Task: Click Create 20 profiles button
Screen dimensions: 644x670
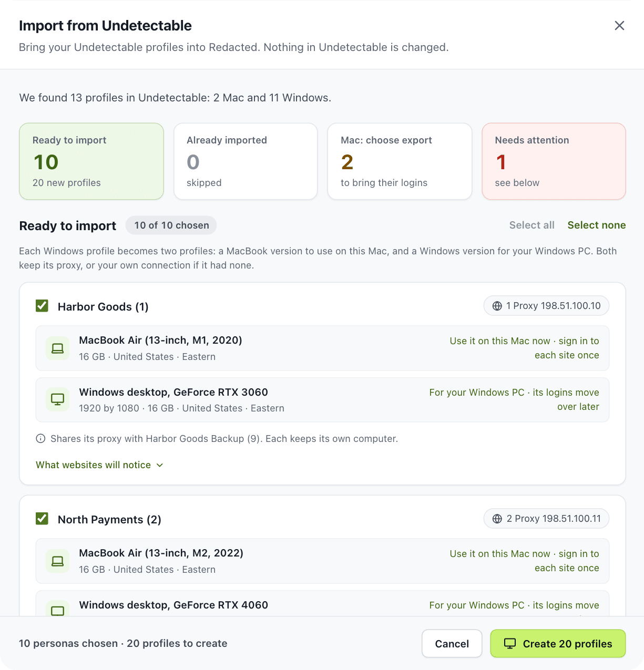Action: [x=558, y=644]
